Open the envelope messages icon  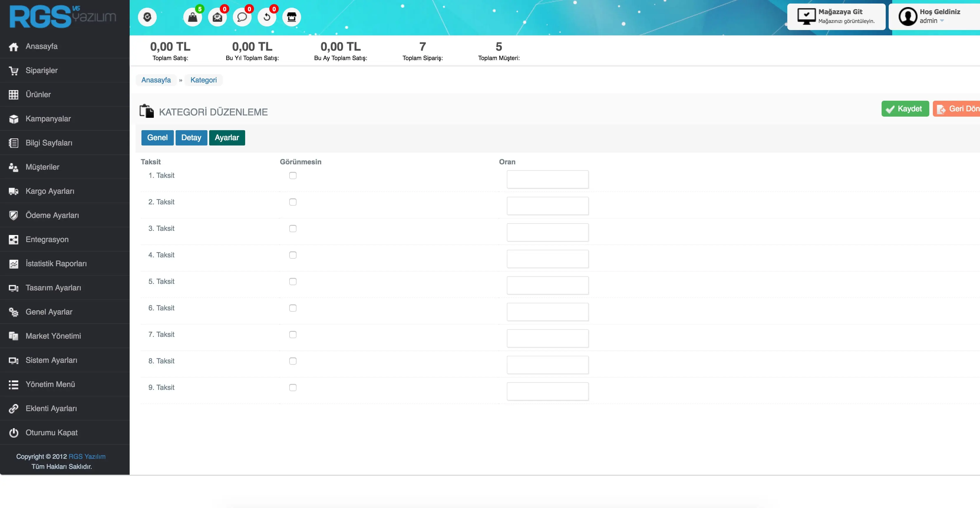coord(217,17)
